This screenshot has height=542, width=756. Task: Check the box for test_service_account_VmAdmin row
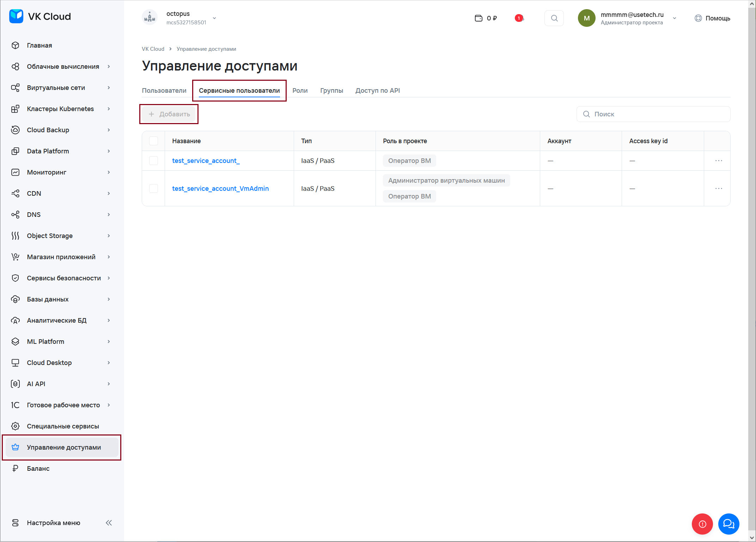click(153, 189)
